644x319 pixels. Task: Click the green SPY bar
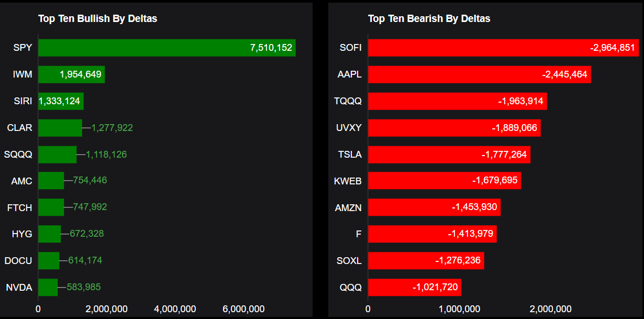point(166,48)
